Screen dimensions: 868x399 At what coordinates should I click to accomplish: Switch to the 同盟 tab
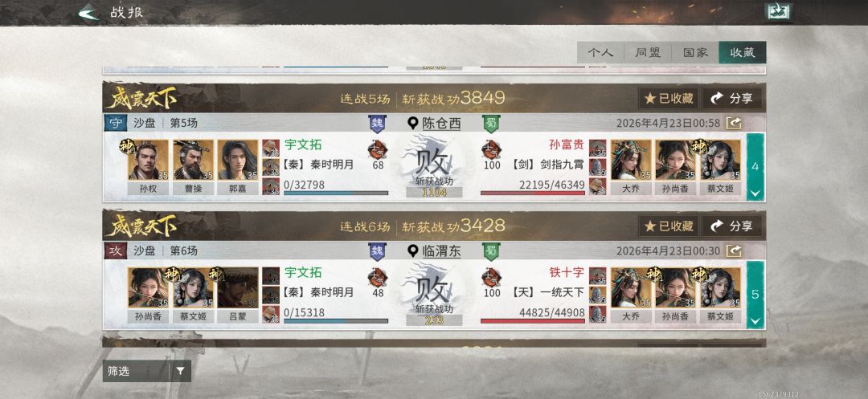pyautogui.click(x=648, y=52)
